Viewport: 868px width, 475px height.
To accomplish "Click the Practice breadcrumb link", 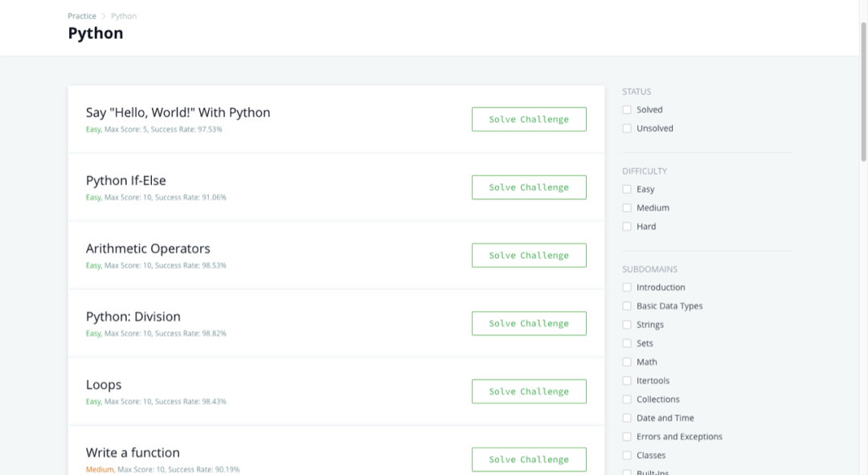I will click(x=82, y=16).
